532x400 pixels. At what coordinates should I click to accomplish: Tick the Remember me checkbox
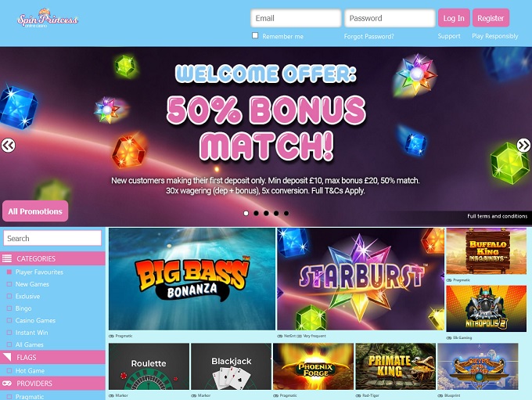pos(255,35)
